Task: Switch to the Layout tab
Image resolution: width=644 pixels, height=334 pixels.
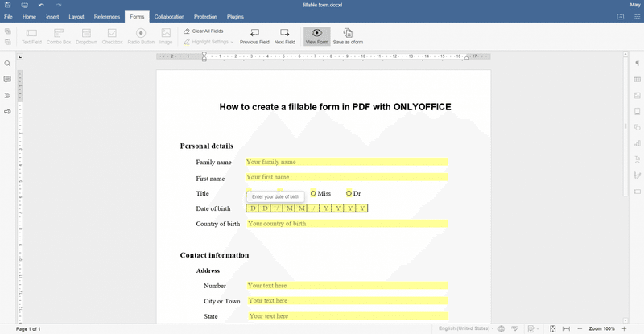Action: point(76,17)
